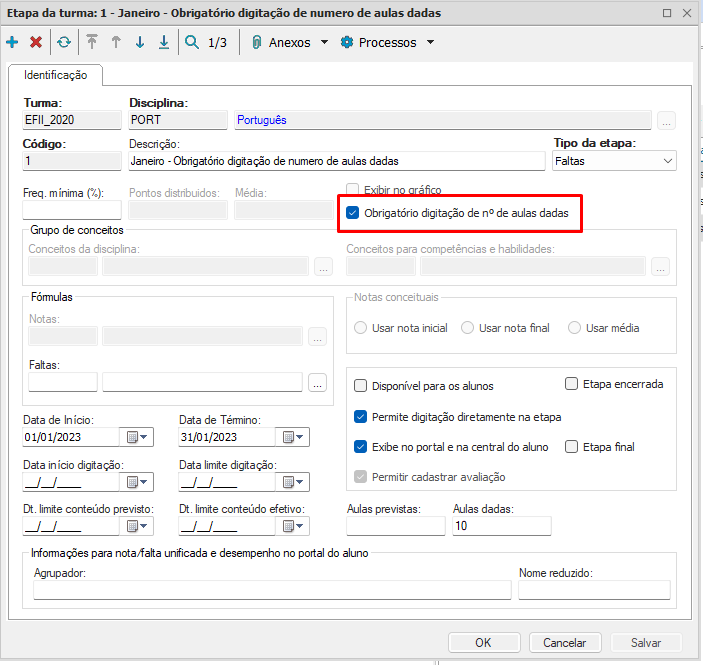The height and width of the screenshot is (665, 703).
Task: Refresh the record with the reload icon
Action: pos(64,43)
